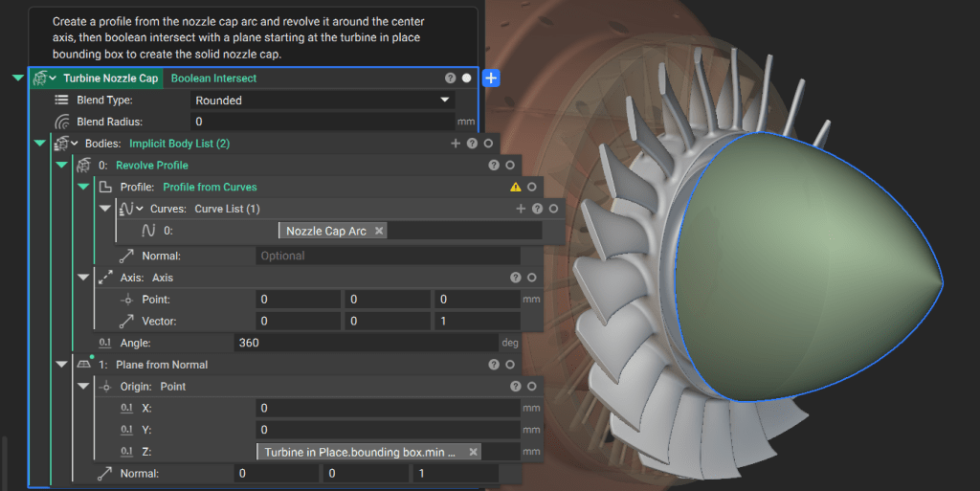
Task: Collapse the Axis section
Action: pos(83,278)
